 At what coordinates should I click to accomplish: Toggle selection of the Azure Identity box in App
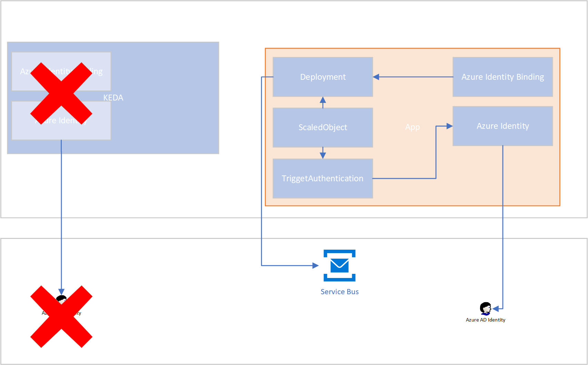502,126
